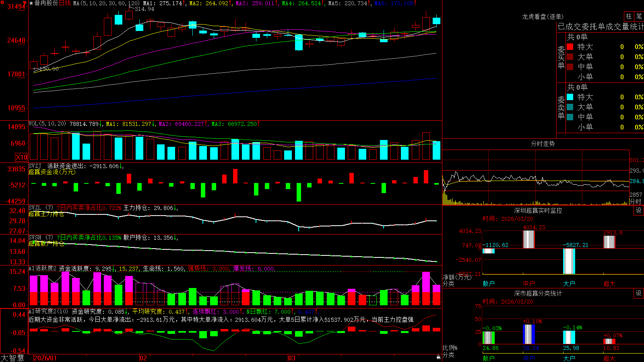Click cyan 特大 swatch in 委卖单
The image size is (644, 362).
point(570,97)
